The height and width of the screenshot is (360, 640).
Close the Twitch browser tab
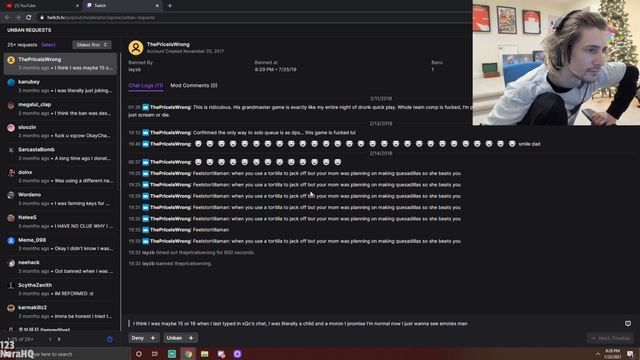click(157, 6)
